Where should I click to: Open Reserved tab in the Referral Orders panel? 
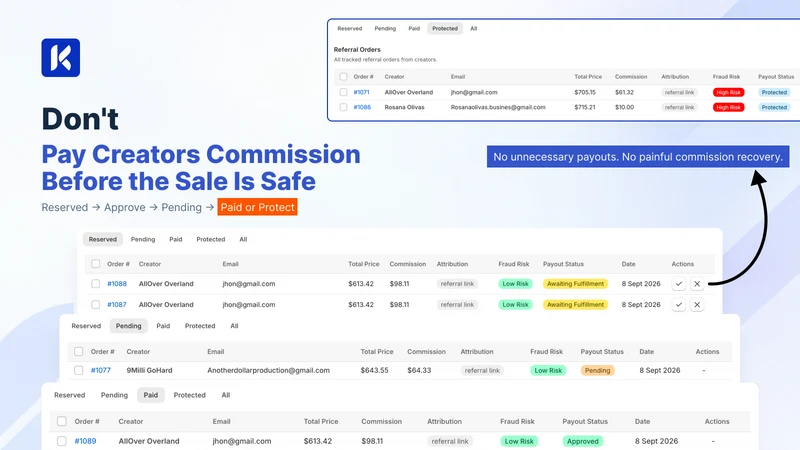[x=349, y=29]
